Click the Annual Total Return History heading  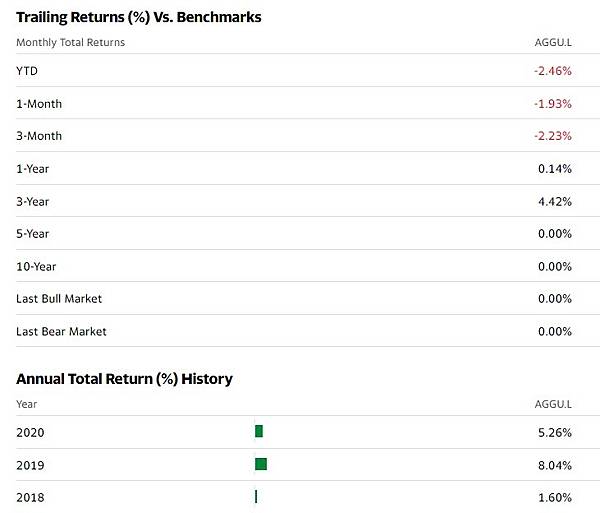tap(124, 379)
